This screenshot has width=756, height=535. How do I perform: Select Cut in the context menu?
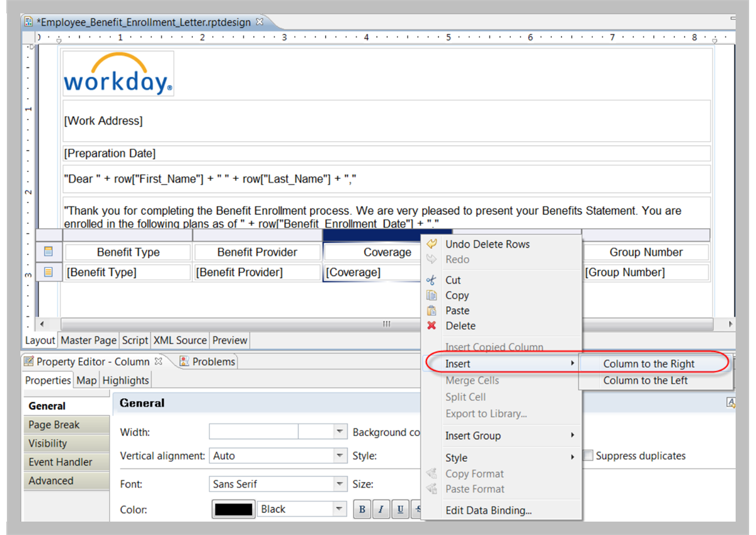453,280
